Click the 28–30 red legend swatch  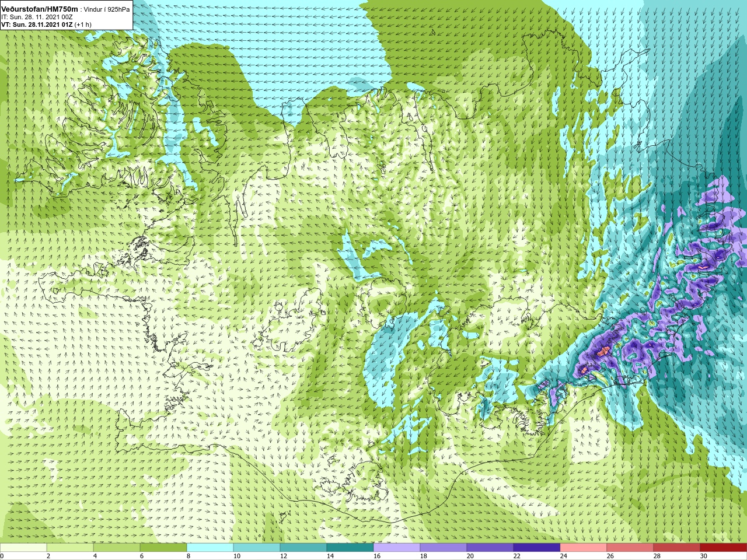(x=677, y=548)
